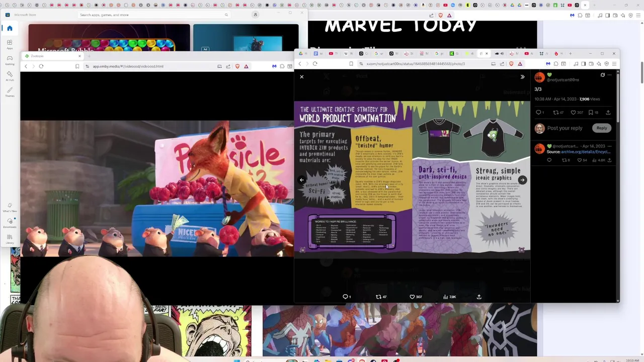Reload the x.com page
The height and width of the screenshot is (362, 644).
point(315,64)
